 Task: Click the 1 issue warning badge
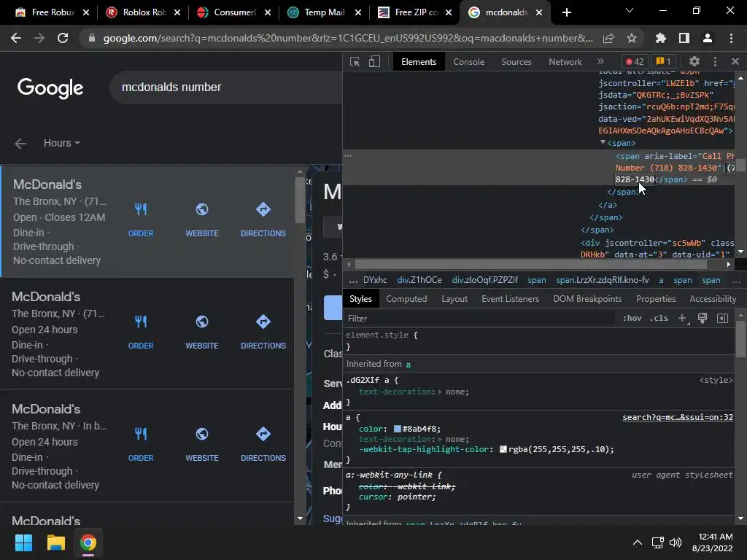pyautogui.click(x=664, y=61)
